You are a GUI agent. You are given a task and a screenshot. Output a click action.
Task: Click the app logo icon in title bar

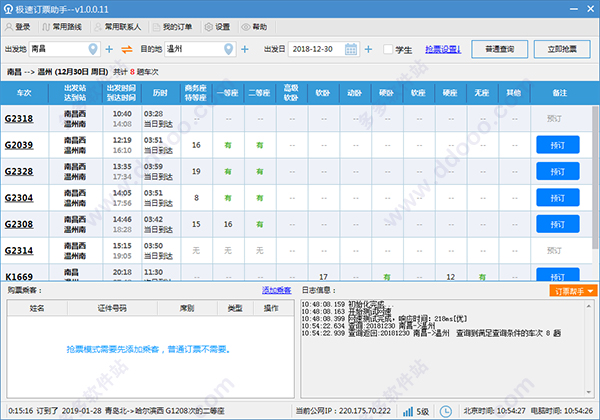click(8, 9)
